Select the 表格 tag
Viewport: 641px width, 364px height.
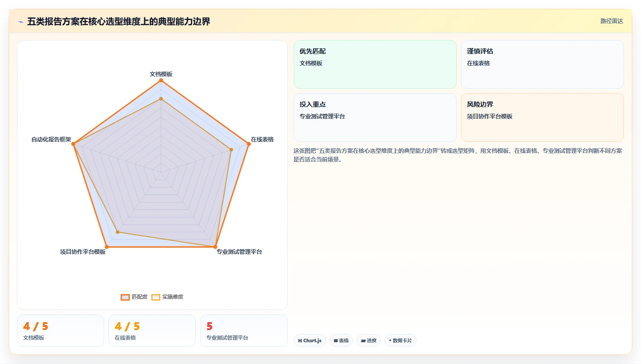click(x=341, y=340)
